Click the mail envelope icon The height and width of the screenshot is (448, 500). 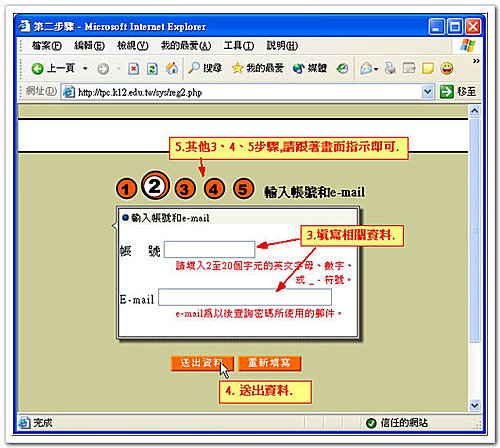[x=366, y=69]
